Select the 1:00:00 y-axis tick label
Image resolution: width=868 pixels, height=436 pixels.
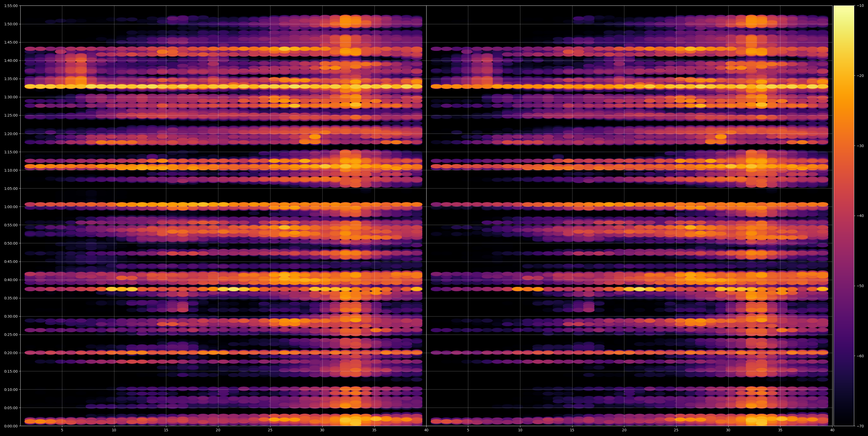point(11,207)
